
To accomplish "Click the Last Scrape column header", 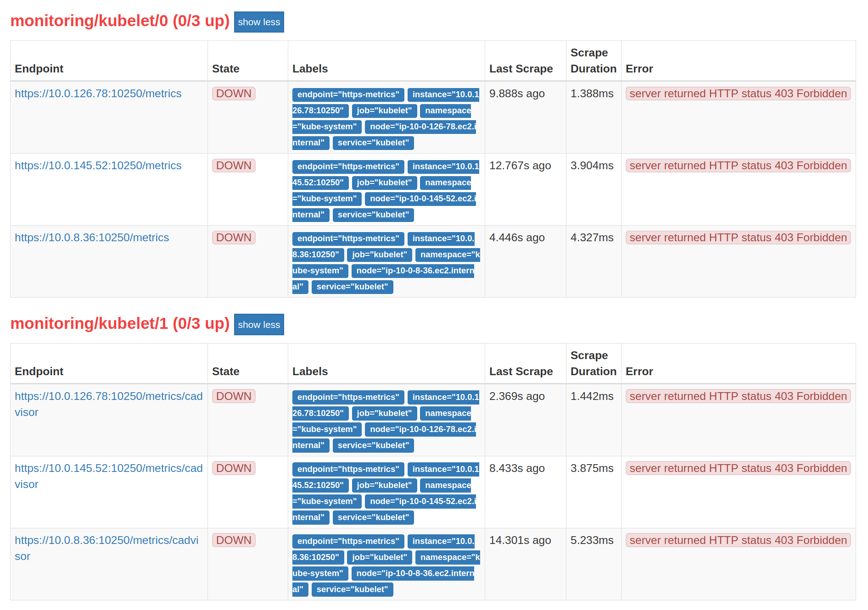I will 521,68.
